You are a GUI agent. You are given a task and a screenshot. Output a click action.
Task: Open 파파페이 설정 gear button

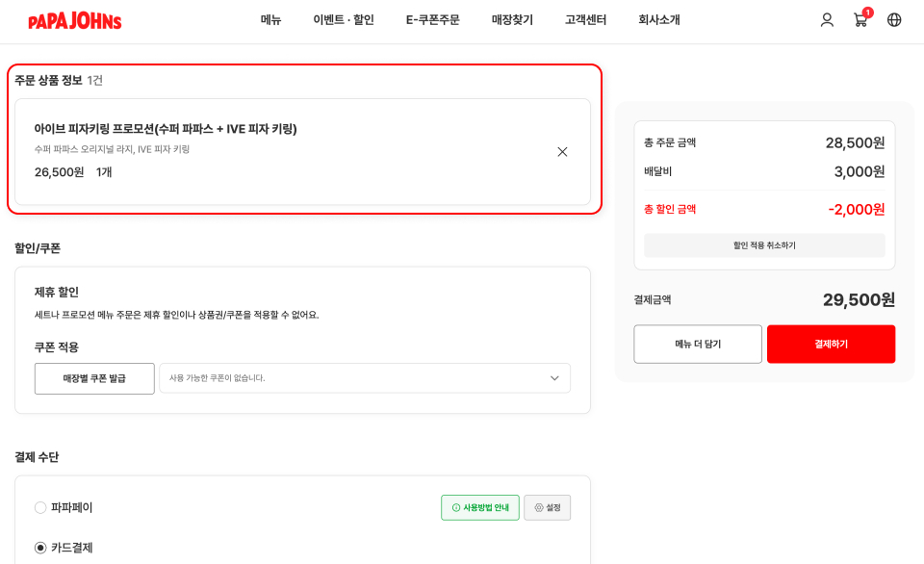pyautogui.click(x=547, y=507)
